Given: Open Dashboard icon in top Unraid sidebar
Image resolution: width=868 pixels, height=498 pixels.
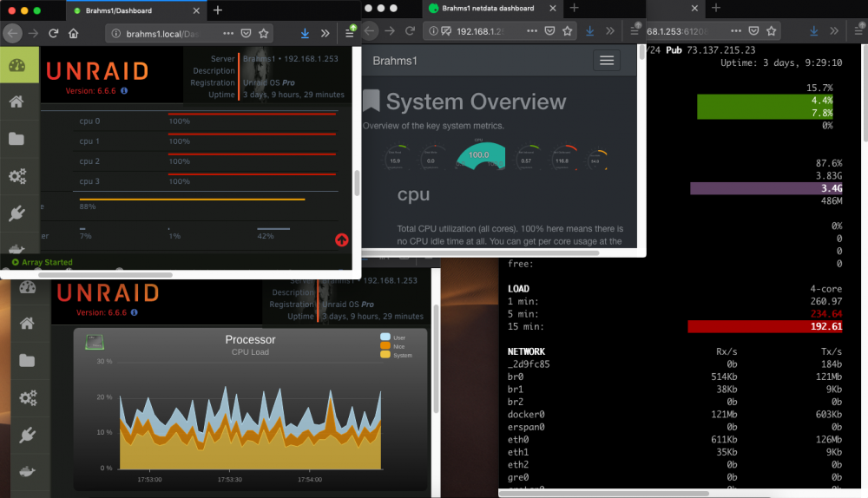Looking at the screenshot, I should [x=17, y=65].
